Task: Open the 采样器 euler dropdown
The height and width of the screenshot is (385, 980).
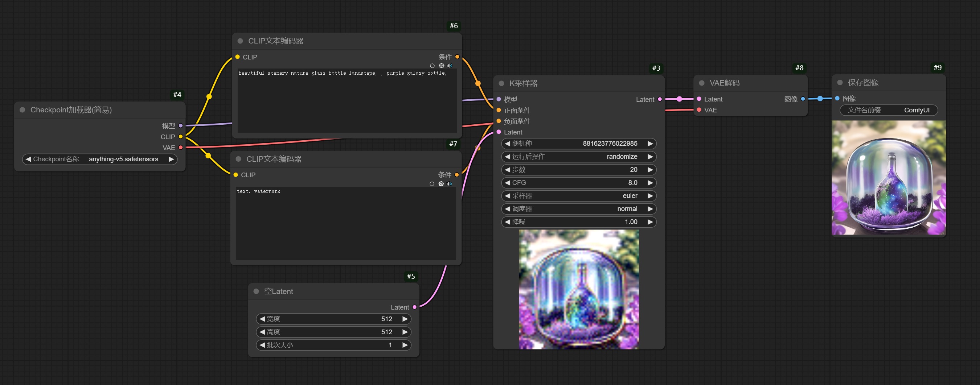Action: [578, 196]
